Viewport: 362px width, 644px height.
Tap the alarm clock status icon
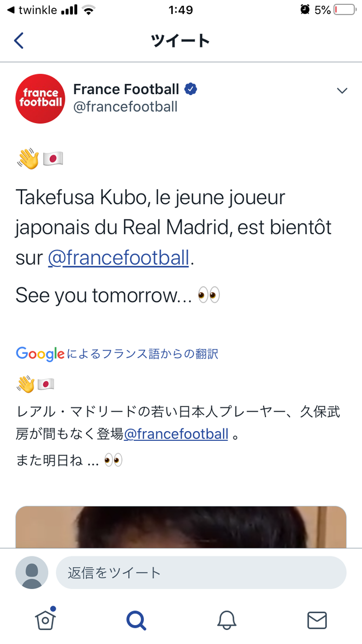pos(305,9)
